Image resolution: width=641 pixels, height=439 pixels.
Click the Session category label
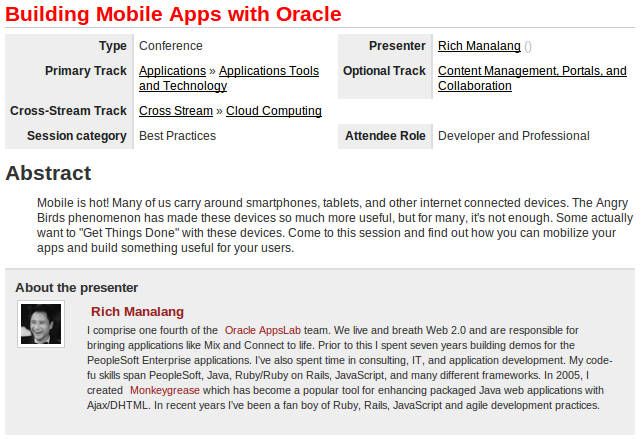[77, 136]
